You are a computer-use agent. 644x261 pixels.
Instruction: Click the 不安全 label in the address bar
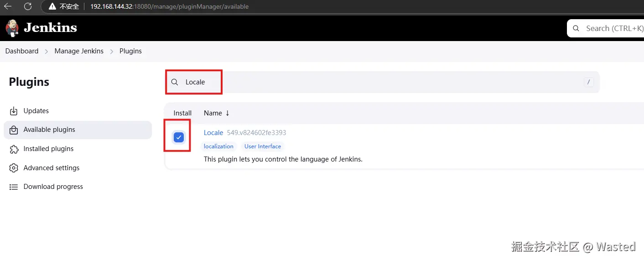coord(69,7)
